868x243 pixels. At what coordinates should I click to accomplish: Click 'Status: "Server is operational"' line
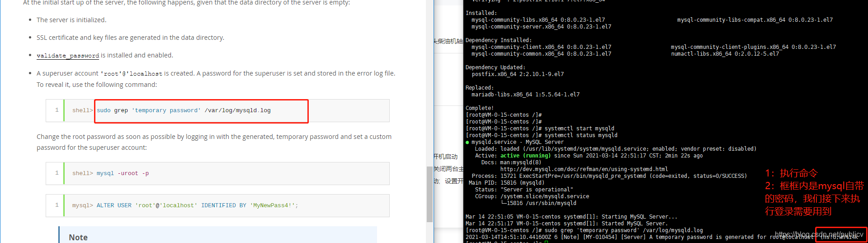pyautogui.click(x=524, y=190)
